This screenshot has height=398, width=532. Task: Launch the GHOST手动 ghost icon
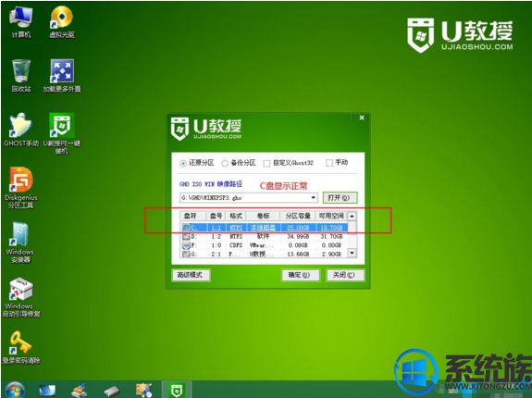[x=21, y=130]
